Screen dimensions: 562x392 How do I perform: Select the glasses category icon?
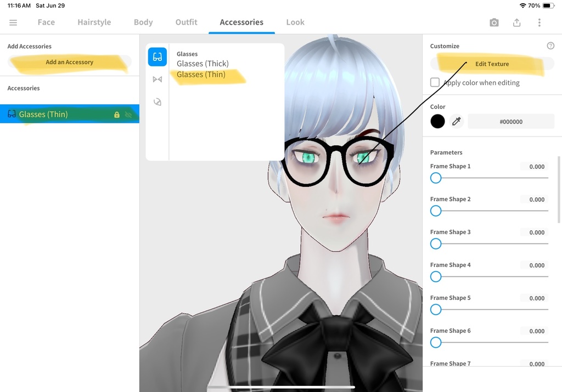[x=158, y=57]
